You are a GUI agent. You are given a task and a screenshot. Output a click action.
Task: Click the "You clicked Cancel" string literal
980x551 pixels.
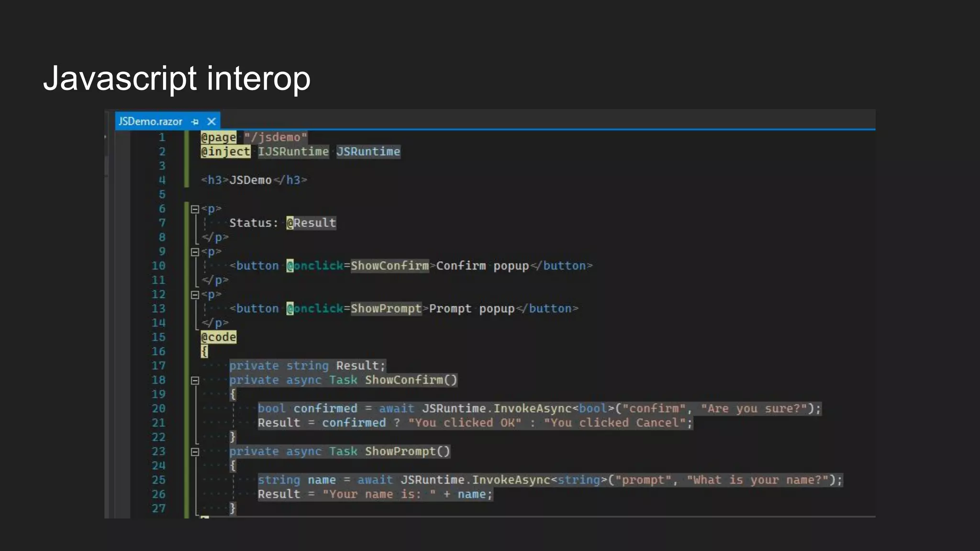click(615, 423)
